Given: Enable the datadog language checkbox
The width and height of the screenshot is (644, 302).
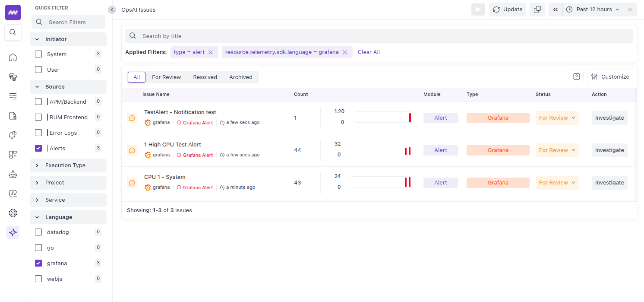Looking at the screenshot, I should 38,232.
